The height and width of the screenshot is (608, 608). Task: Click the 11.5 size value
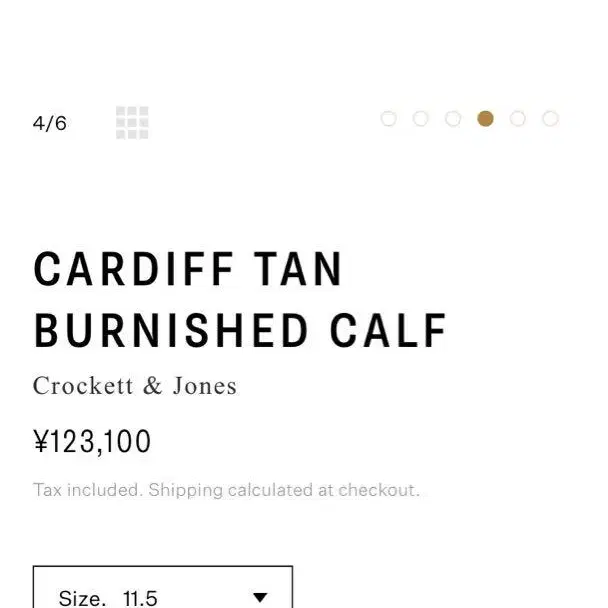pyautogui.click(x=140, y=598)
